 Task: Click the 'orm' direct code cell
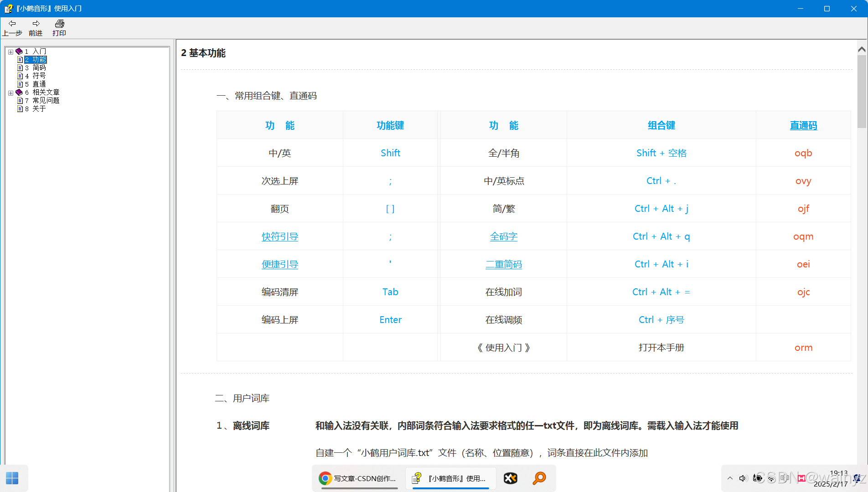803,348
